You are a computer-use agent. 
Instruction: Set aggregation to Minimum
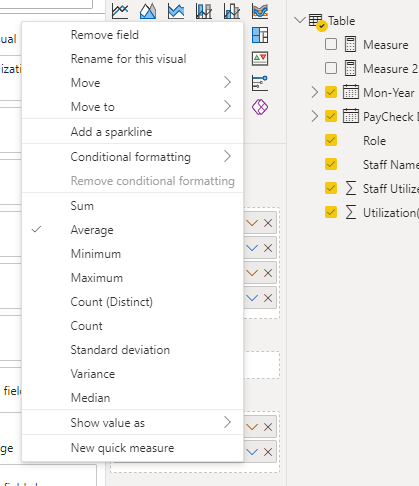coord(133,254)
